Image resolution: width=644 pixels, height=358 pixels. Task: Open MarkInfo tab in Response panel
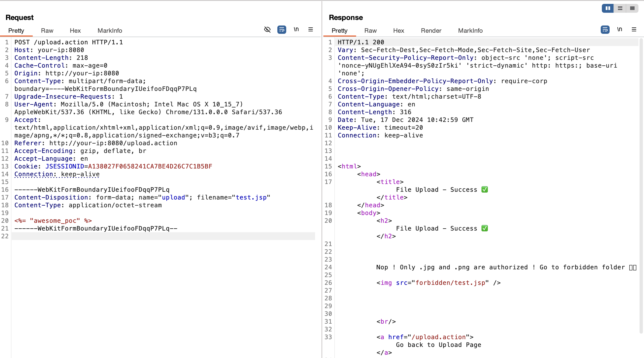pos(470,30)
